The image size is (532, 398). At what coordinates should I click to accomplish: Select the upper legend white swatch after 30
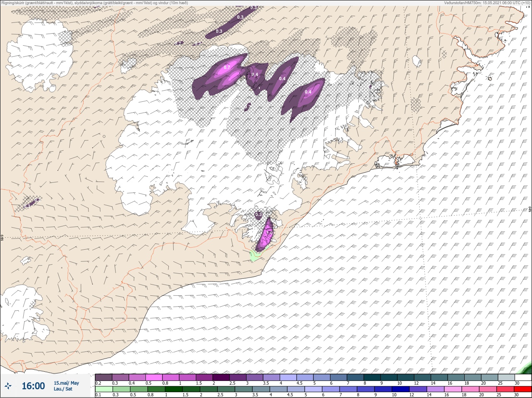tap(523, 377)
